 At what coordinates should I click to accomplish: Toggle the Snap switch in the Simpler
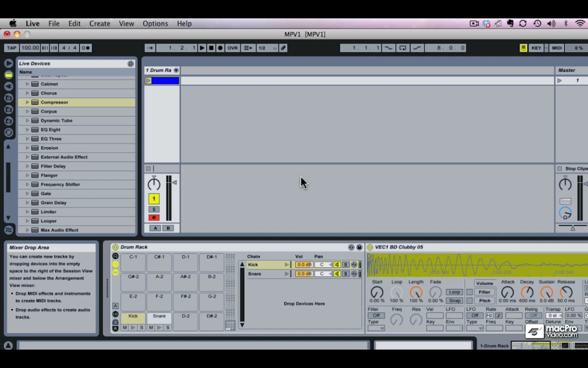pyautogui.click(x=454, y=301)
